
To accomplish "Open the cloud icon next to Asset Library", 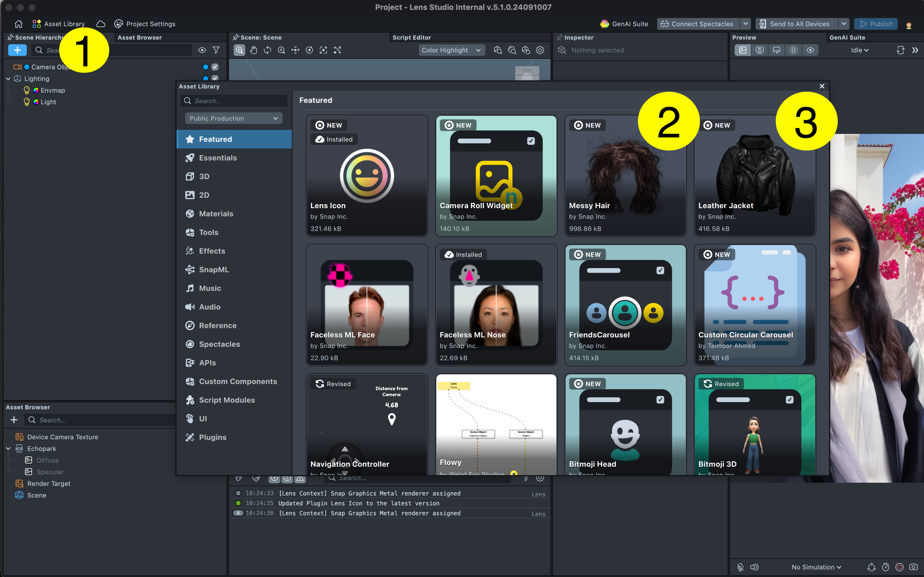I will pos(101,24).
